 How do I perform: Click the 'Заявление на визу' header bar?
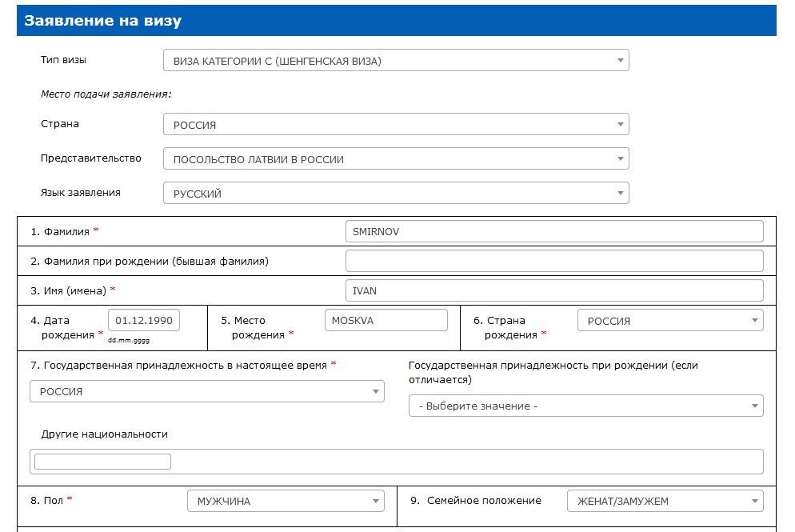pos(396,21)
